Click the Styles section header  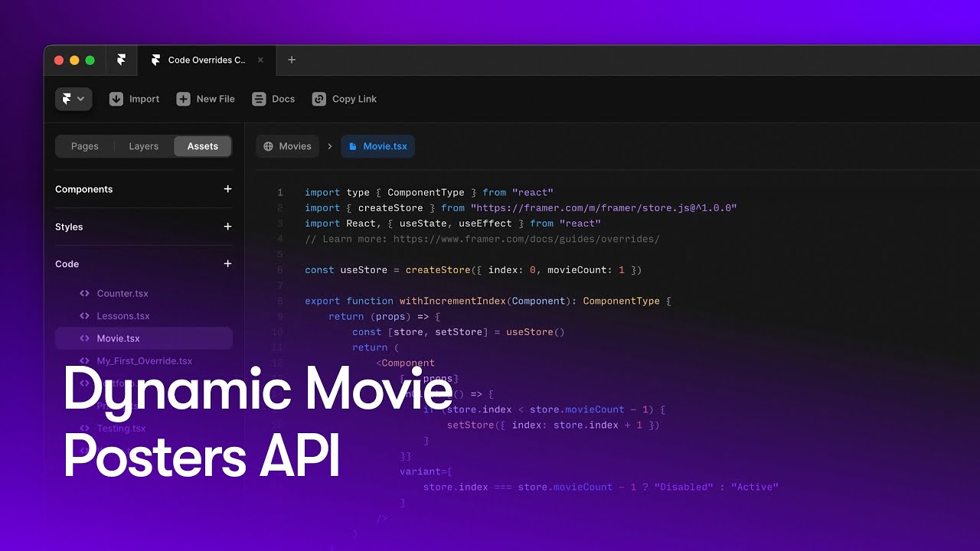[x=69, y=227]
